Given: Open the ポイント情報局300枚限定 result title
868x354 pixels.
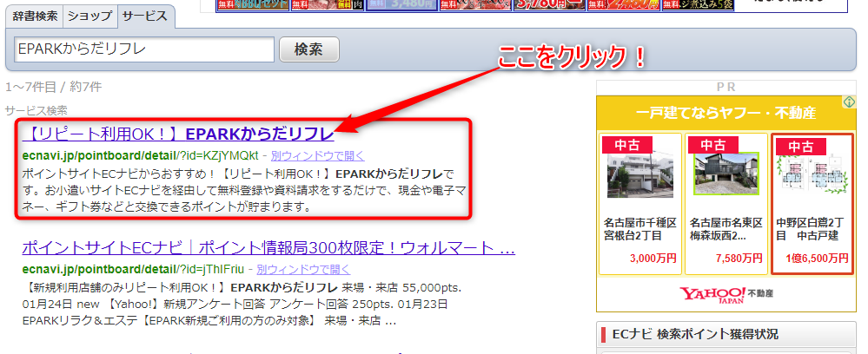Looking at the screenshot, I should point(268,247).
